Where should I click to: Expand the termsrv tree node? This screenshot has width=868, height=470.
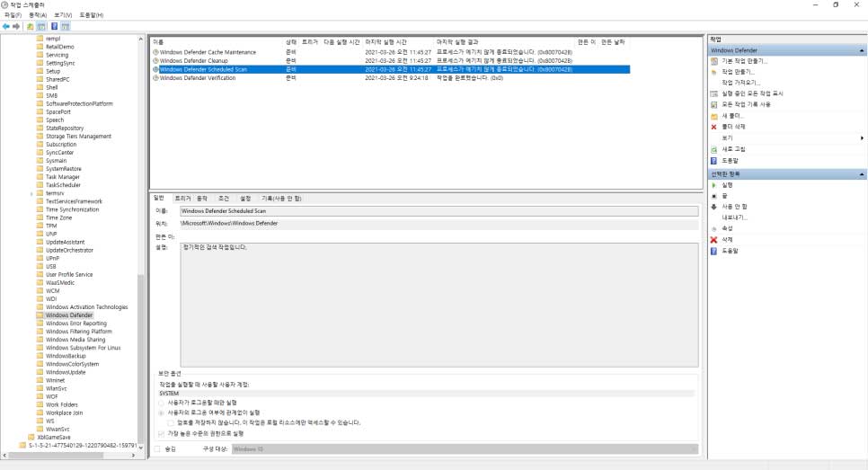click(x=31, y=194)
